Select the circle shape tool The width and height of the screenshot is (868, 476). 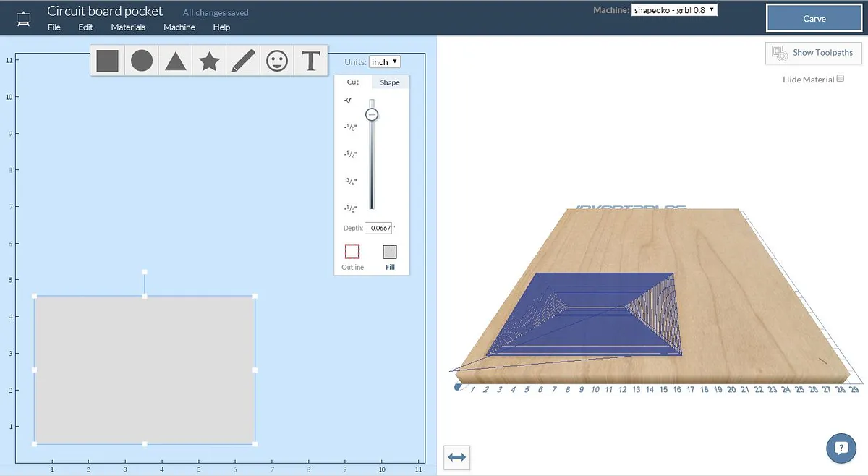pyautogui.click(x=142, y=61)
